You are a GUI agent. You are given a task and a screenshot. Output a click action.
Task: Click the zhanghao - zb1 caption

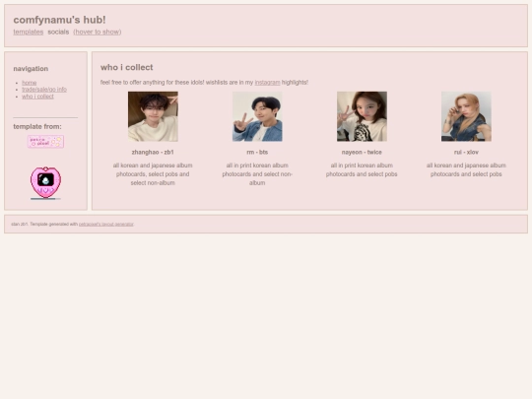[153, 152]
